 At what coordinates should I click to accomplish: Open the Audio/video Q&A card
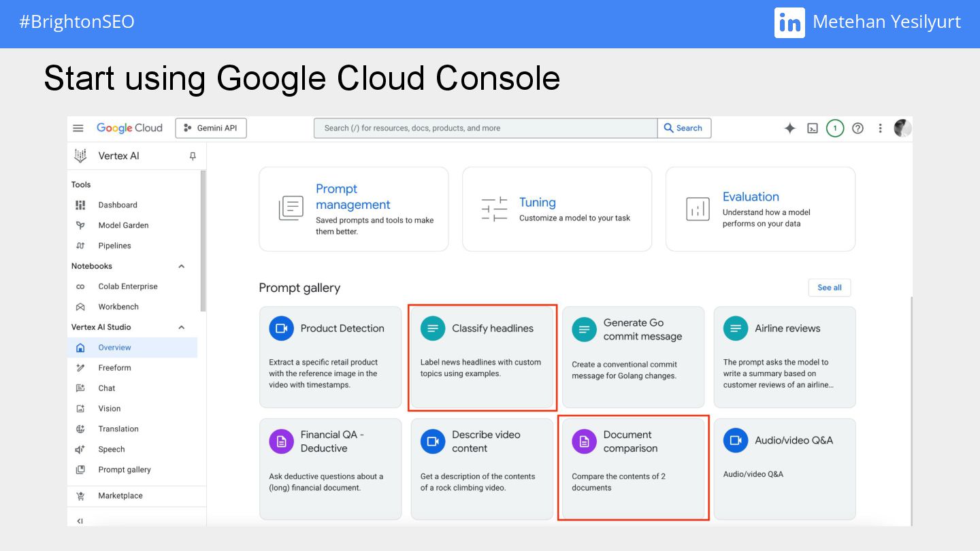[x=785, y=469]
